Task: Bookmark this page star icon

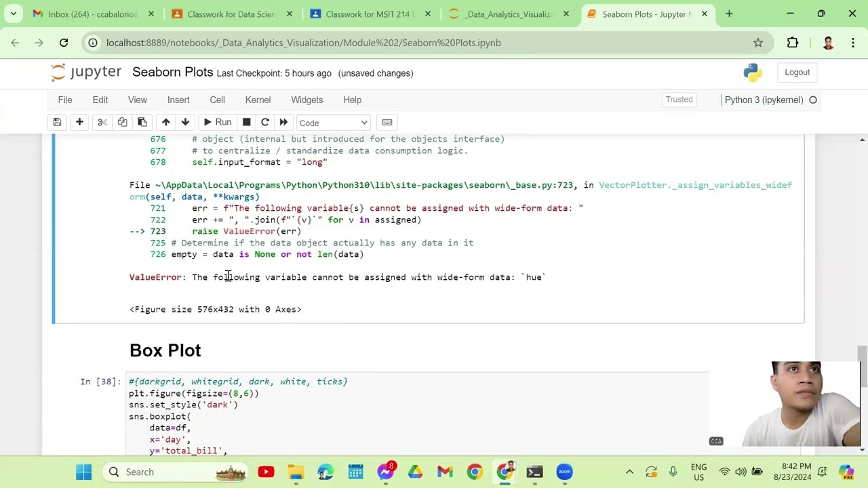Action: pos(758,43)
